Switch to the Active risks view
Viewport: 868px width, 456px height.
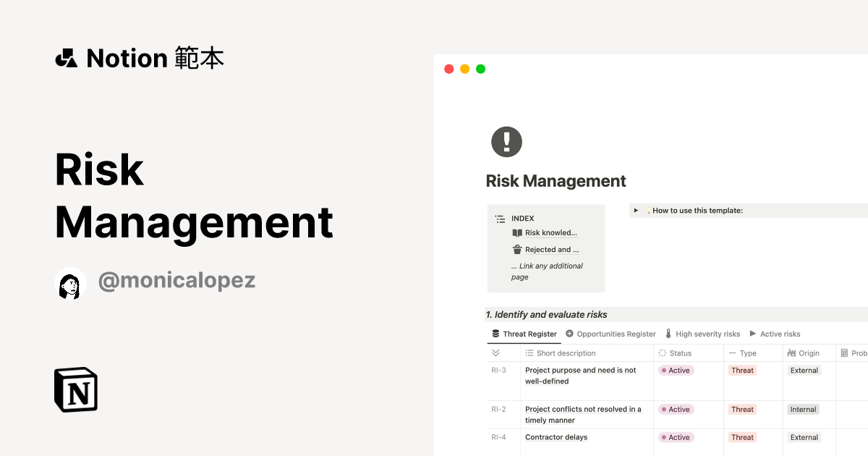[x=780, y=334]
